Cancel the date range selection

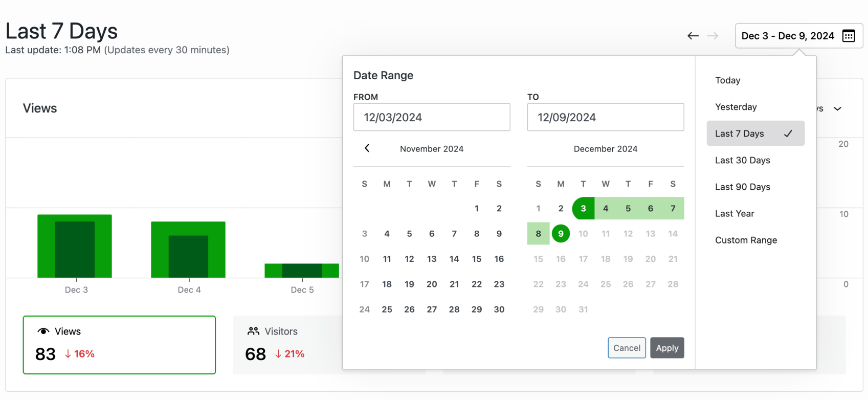(627, 347)
